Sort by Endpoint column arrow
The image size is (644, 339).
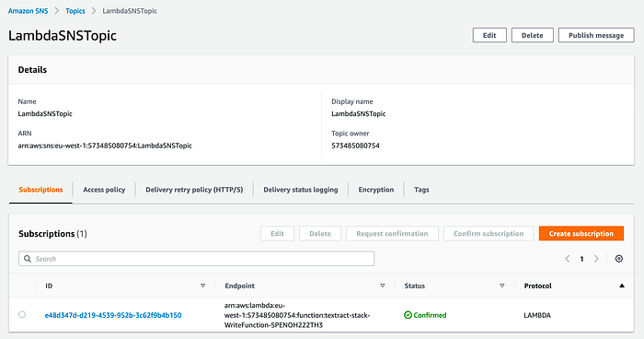point(383,286)
